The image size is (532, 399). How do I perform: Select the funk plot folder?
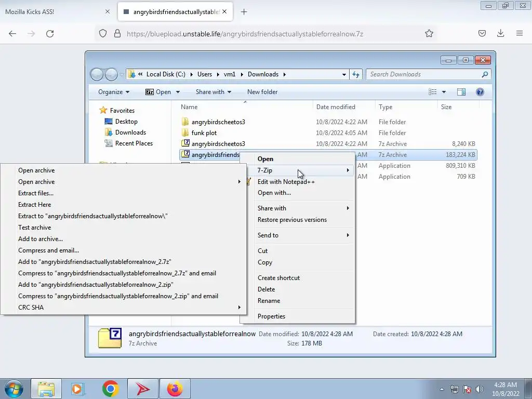coord(204,132)
